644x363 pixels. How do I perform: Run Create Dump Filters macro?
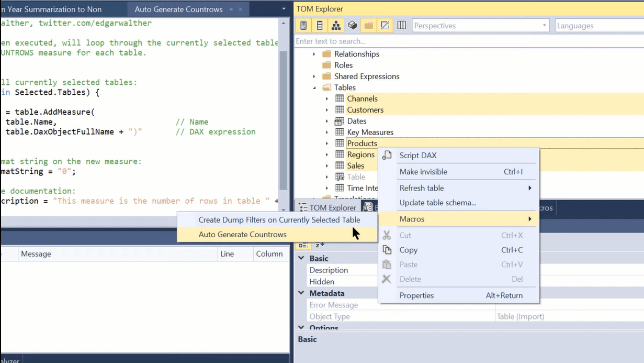277,220
